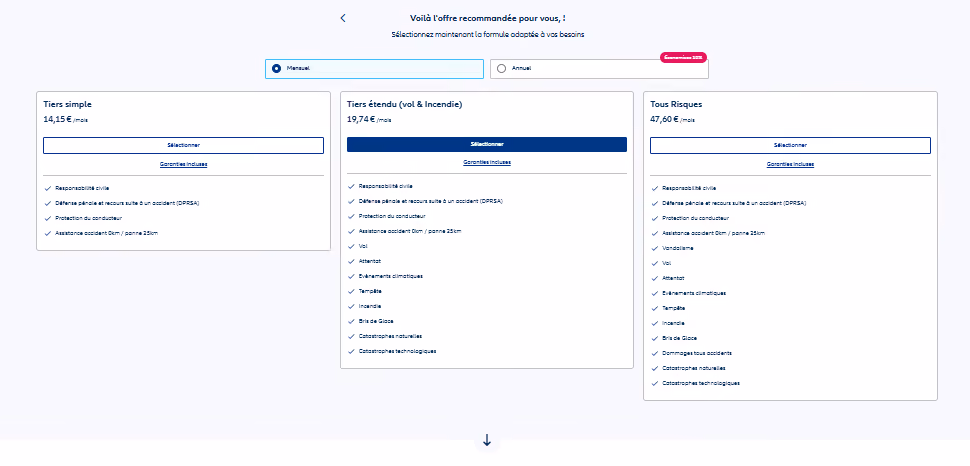Click Bris de Glace in Tiers étendu
Viewport: 970px width, 466px height.
click(x=376, y=321)
